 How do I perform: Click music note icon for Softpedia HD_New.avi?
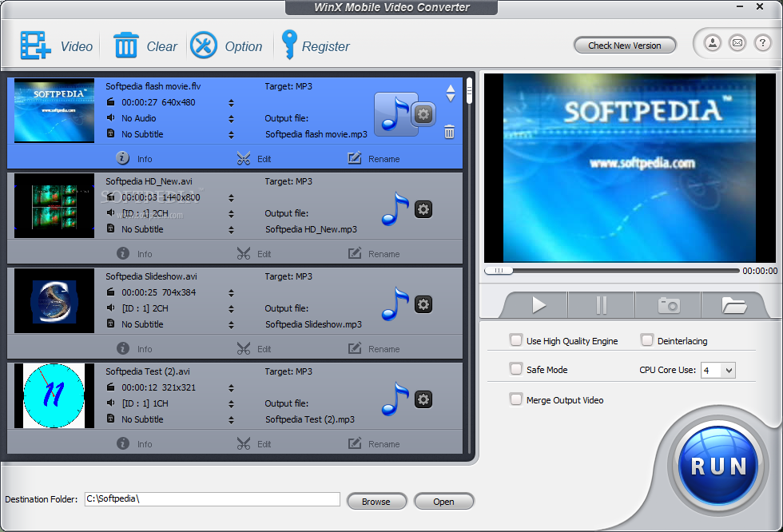click(x=395, y=208)
